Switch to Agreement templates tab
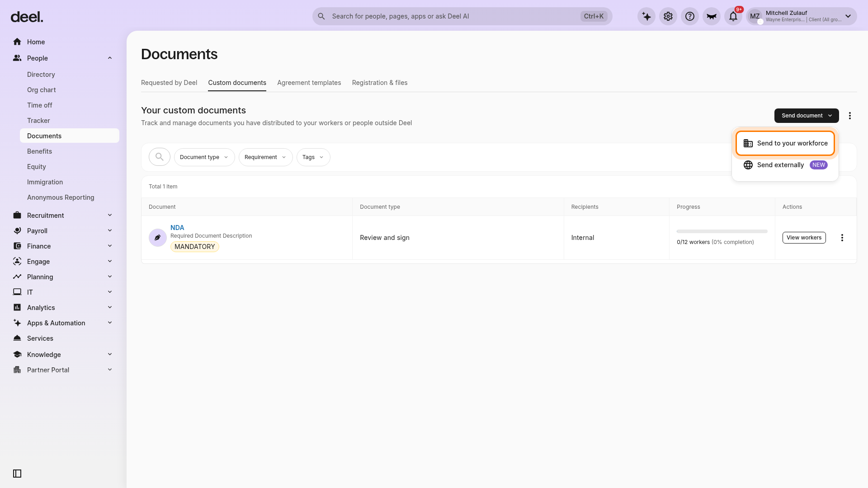 pyautogui.click(x=309, y=83)
